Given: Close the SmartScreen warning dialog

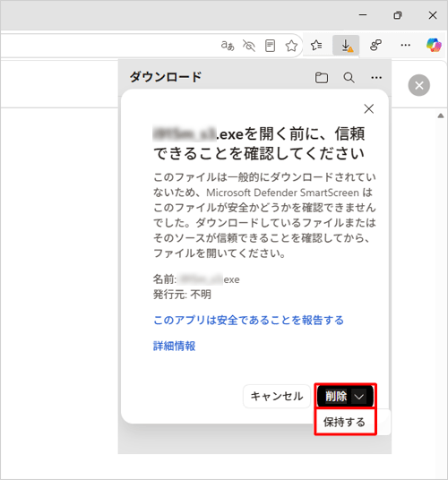Looking at the screenshot, I should (x=368, y=108).
